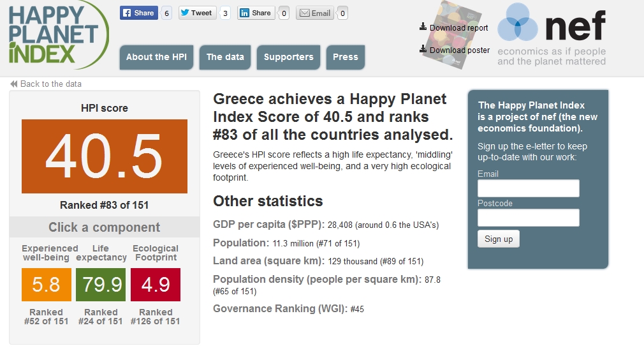The width and height of the screenshot is (644, 353).
Task: Click the GDP per capita statistic
Action: [326, 225]
